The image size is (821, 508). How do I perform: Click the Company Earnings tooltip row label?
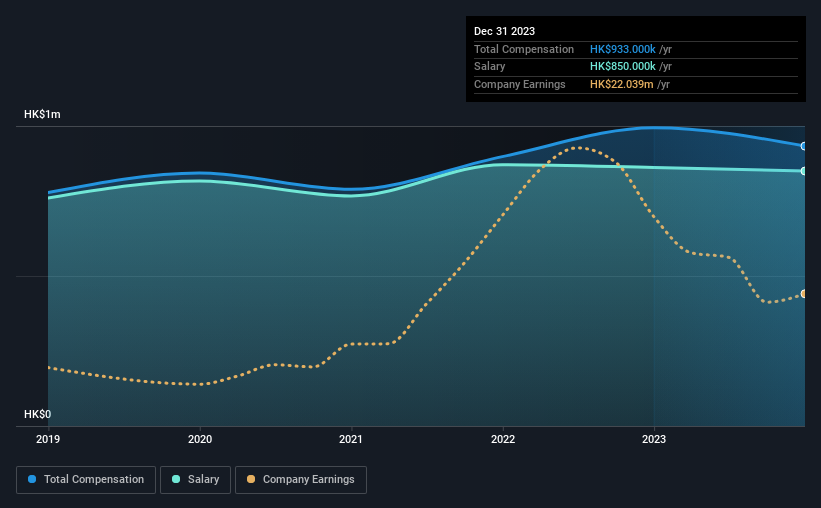(x=519, y=84)
